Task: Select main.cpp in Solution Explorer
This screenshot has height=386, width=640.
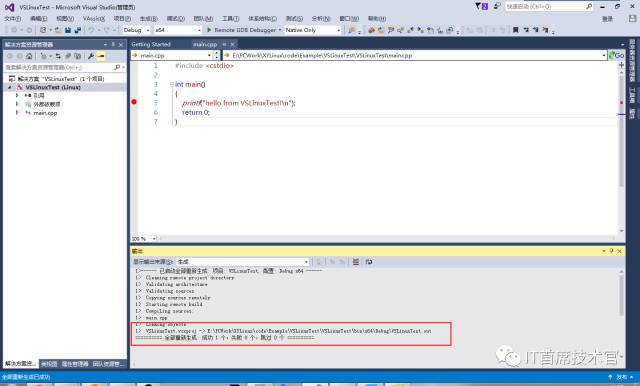Action: click(x=45, y=113)
